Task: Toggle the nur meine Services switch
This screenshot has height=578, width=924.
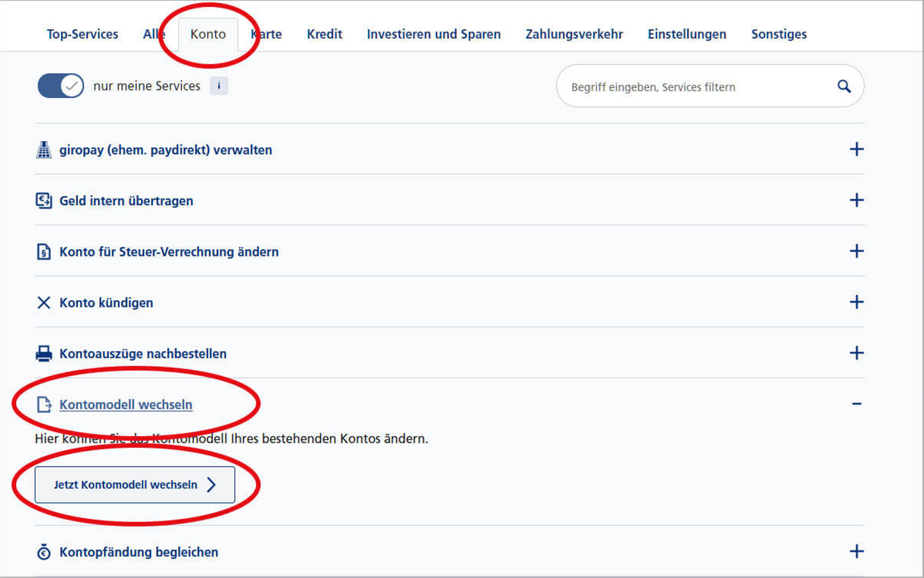Action: [61, 86]
